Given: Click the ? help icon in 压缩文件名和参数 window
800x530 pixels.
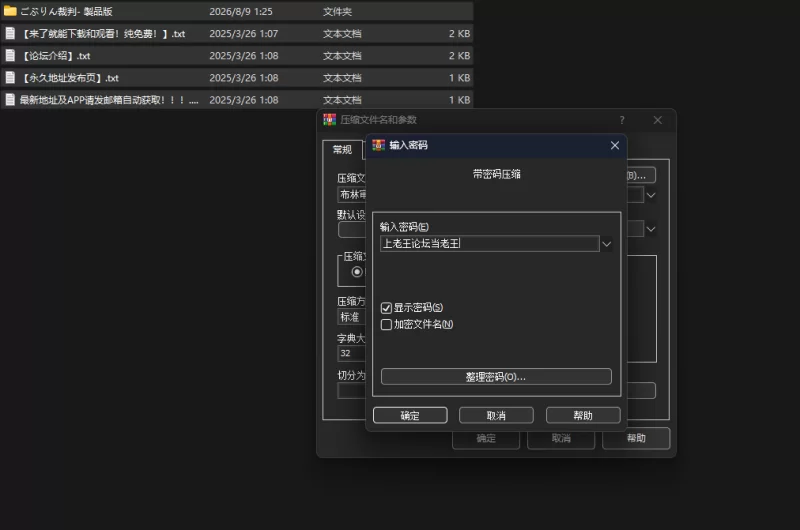Looking at the screenshot, I should [x=622, y=120].
